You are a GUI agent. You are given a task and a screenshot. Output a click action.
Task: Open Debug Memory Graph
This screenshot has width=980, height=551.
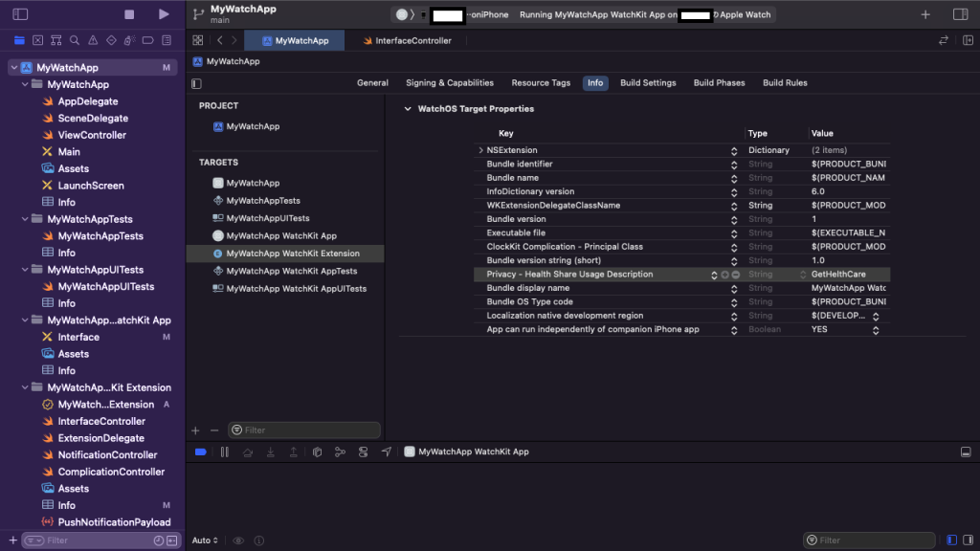tap(340, 452)
